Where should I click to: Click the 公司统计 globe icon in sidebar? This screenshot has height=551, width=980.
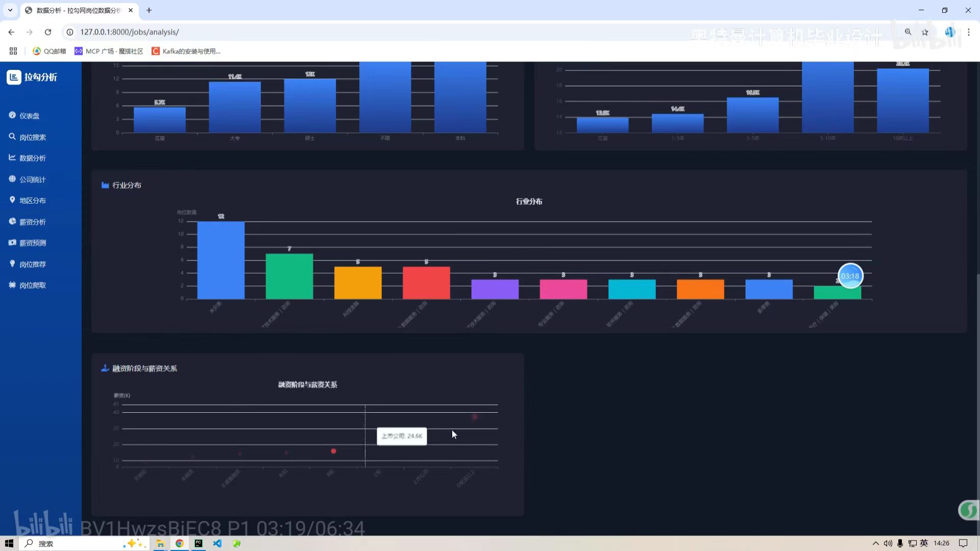pos(12,179)
